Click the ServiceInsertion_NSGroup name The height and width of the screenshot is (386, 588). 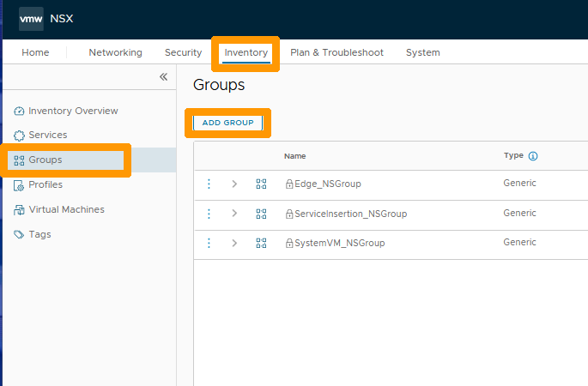(350, 214)
